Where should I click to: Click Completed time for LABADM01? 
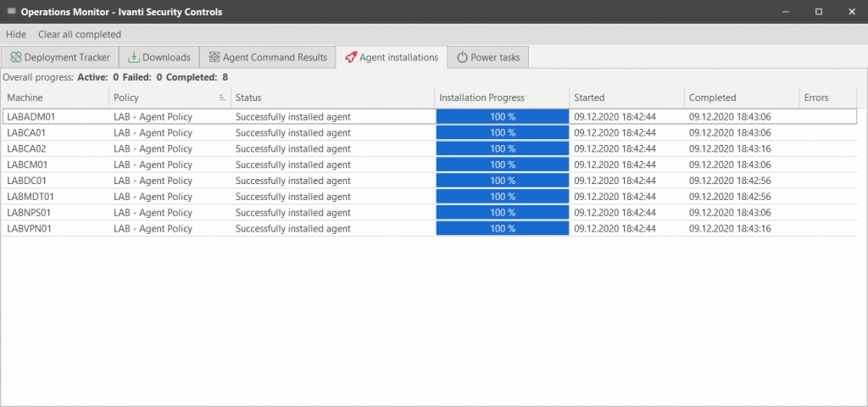pyautogui.click(x=730, y=117)
